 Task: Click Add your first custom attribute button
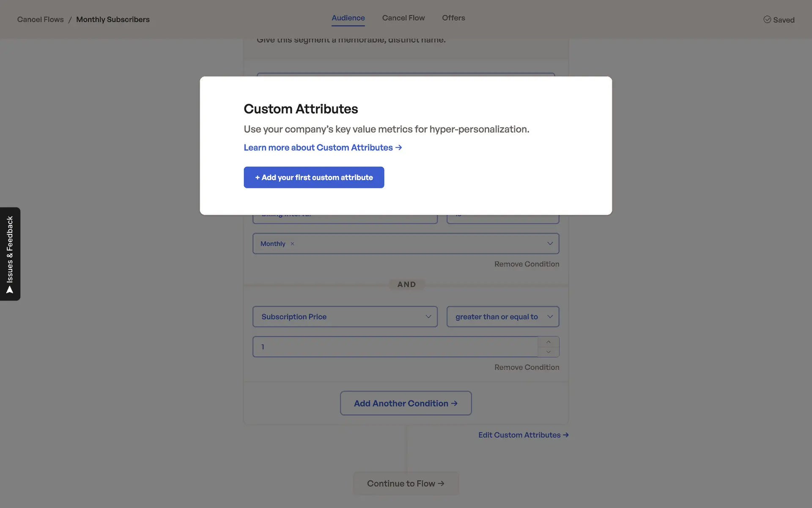pos(314,177)
